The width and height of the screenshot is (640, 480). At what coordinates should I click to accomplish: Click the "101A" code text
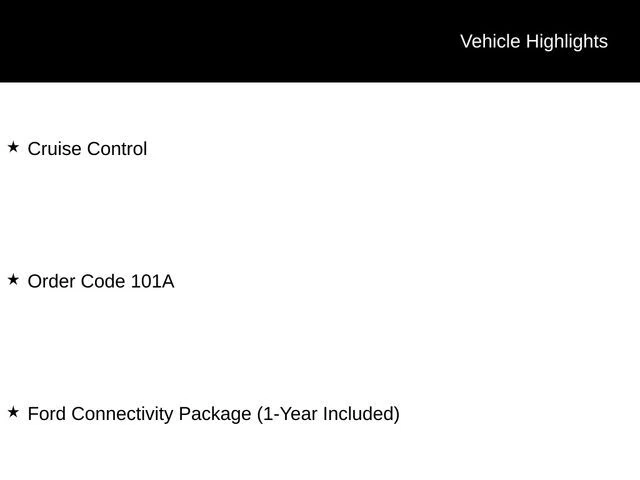[x=152, y=282]
